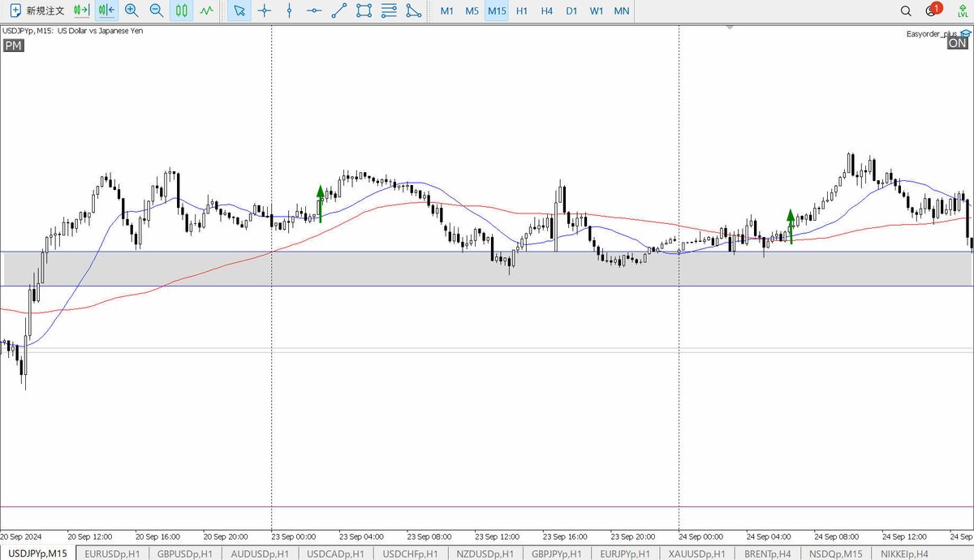This screenshot has height=560, width=974.
Task: Set timeframe to M5
Action: [472, 11]
